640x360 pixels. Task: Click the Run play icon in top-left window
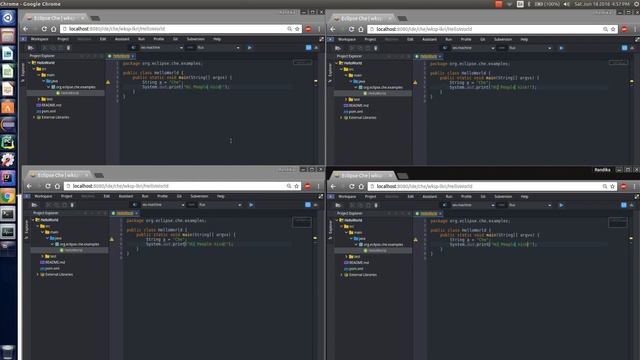pos(249,48)
